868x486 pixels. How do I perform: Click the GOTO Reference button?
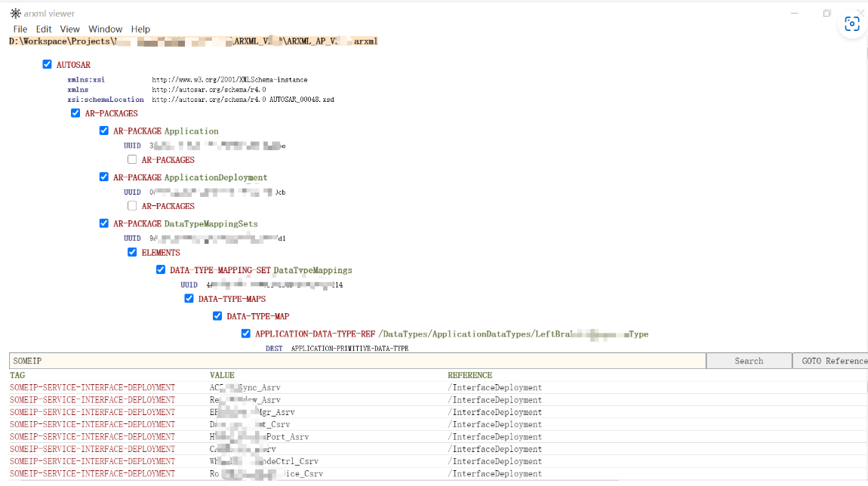tap(830, 361)
